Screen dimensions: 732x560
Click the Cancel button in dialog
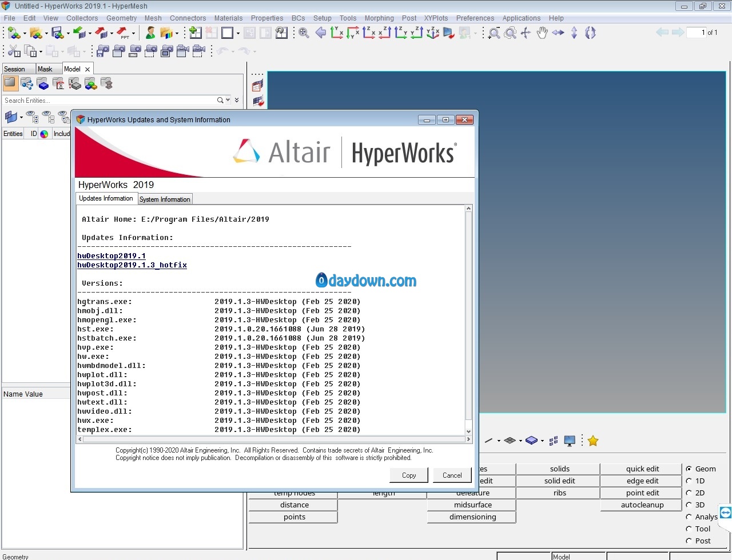click(x=452, y=475)
